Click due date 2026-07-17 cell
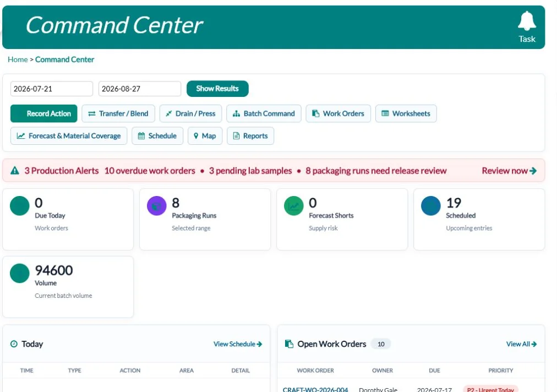The image size is (557, 392). [434, 389]
